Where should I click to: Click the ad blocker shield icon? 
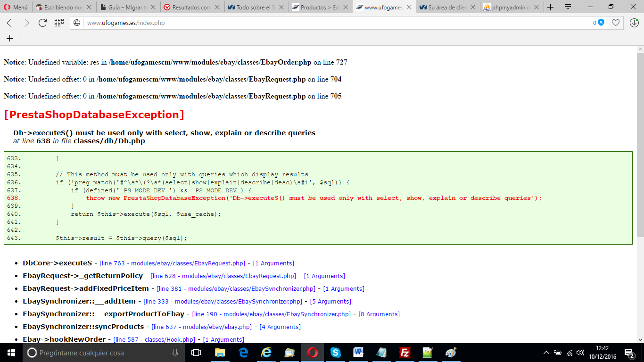pyautogui.click(x=601, y=23)
